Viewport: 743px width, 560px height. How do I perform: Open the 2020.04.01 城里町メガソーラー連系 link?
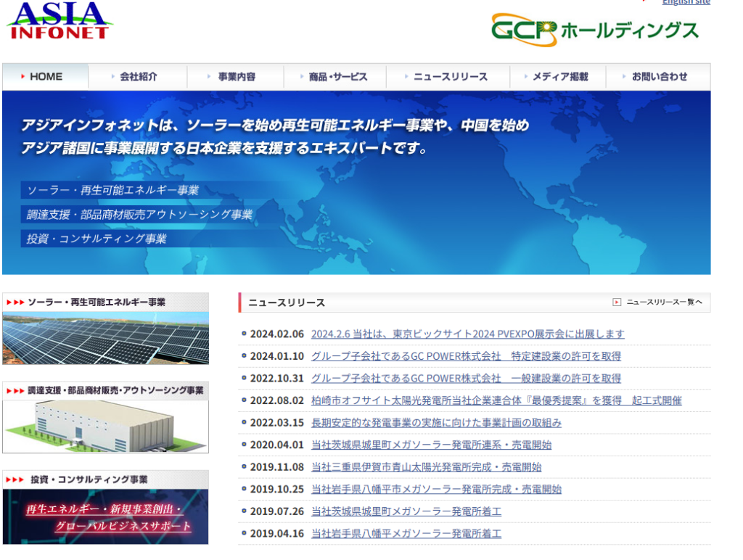tap(431, 445)
